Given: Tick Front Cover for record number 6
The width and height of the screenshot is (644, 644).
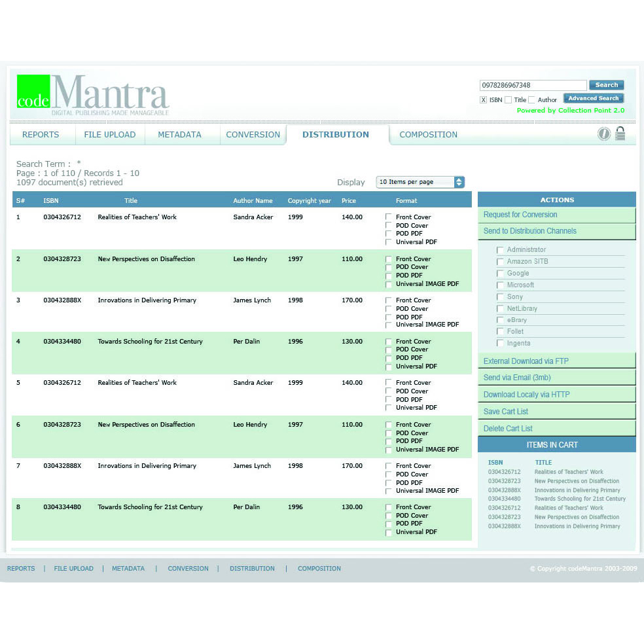Looking at the screenshot, I should pyautogui.click(x=388, y=424).
